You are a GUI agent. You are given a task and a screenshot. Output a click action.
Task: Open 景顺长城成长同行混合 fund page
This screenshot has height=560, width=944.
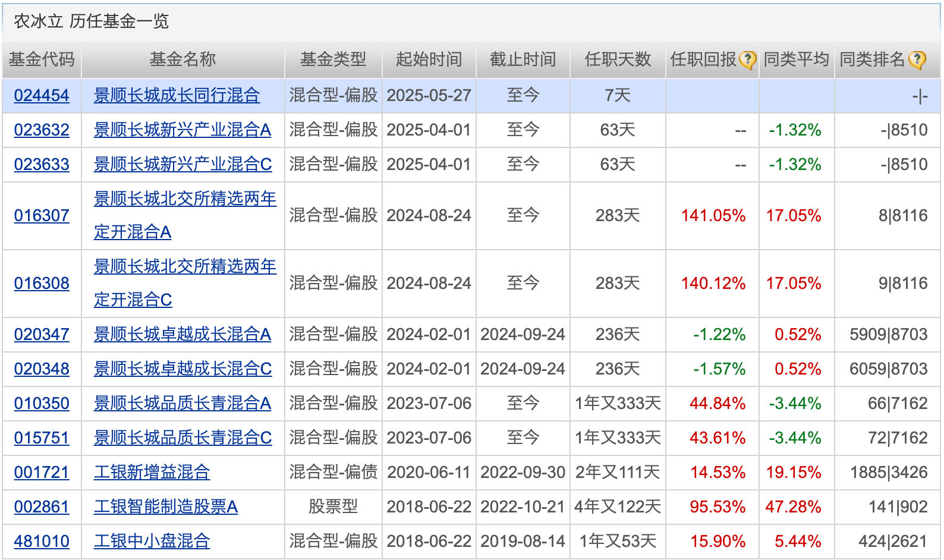pyautogui.click(x=177, y=96)
